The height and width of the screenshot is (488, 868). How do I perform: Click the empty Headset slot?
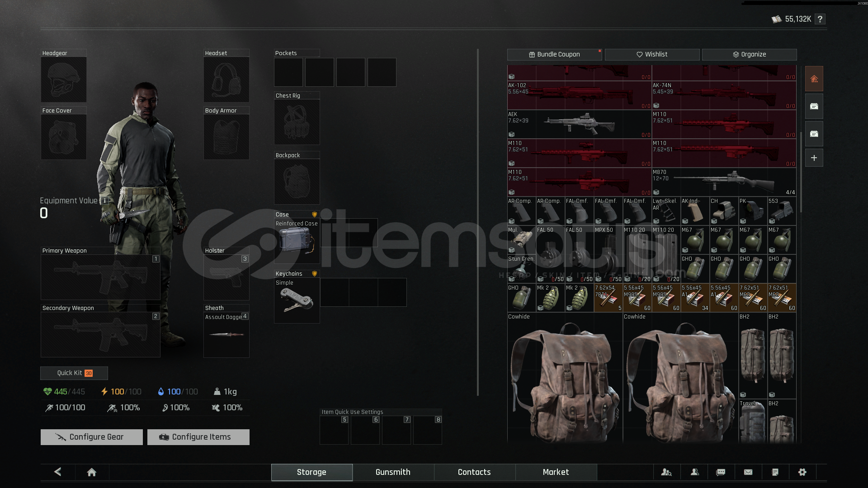226,80
